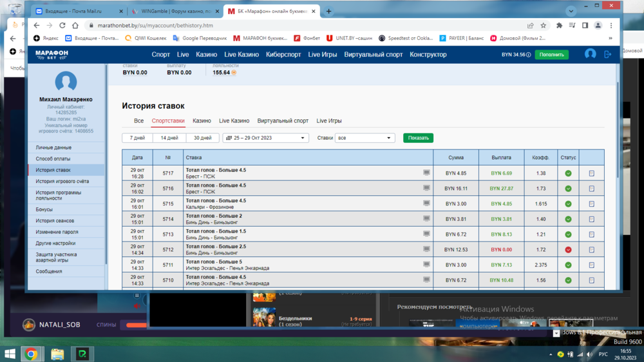The image size is (644, 362).
Task: Select the 30 дней period filter
Action: click(202, 138)
